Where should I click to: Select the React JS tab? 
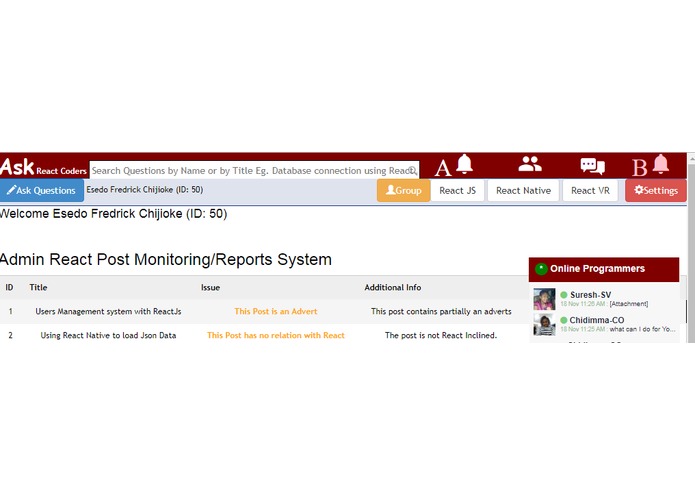tap(457, 191)
